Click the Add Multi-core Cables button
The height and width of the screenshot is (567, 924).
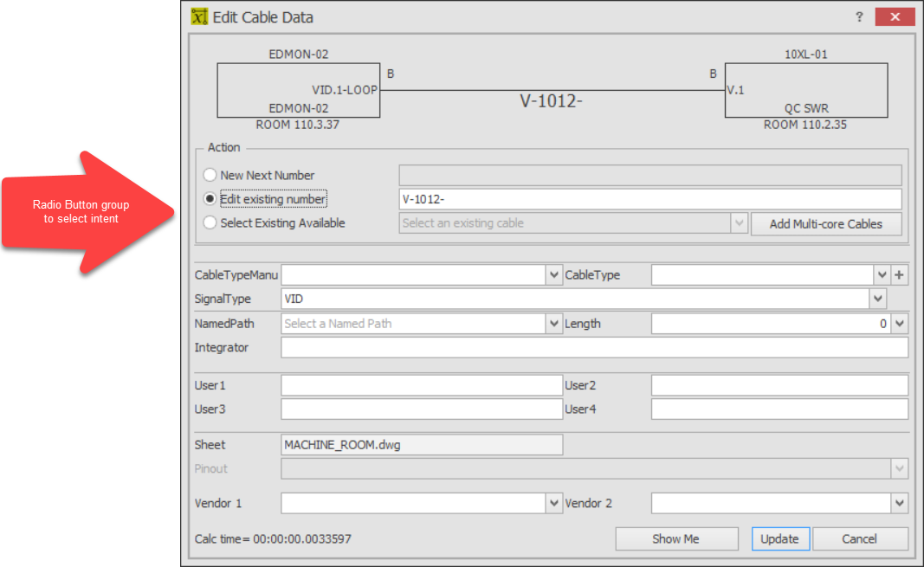coord(826,223)
